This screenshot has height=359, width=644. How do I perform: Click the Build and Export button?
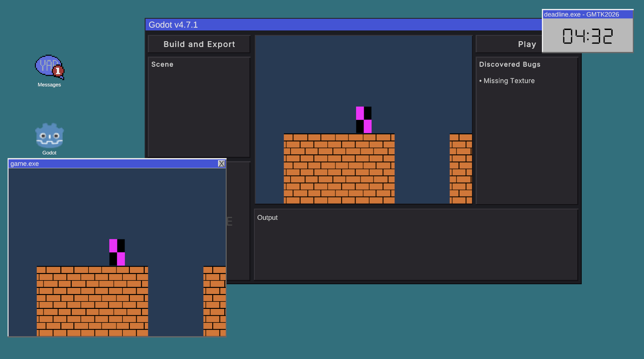coord(199,44)
